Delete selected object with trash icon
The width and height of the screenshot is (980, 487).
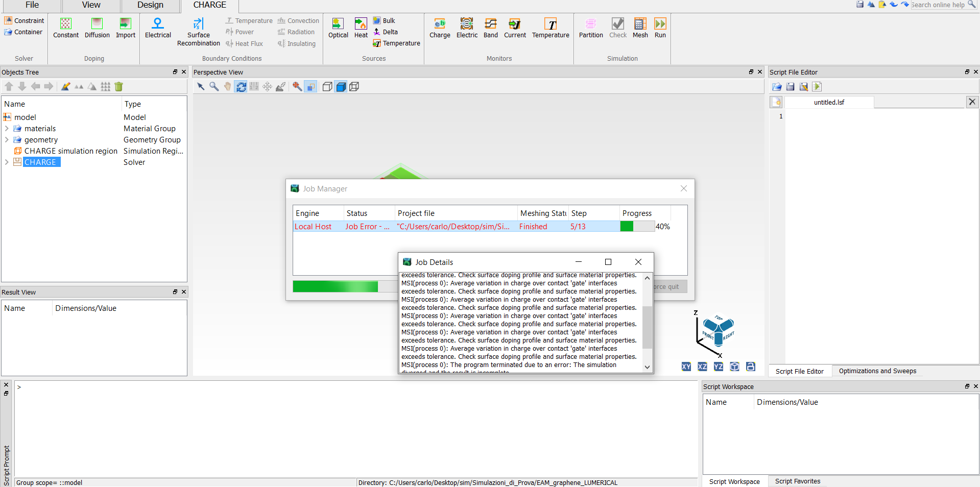[x=119, y=87]
